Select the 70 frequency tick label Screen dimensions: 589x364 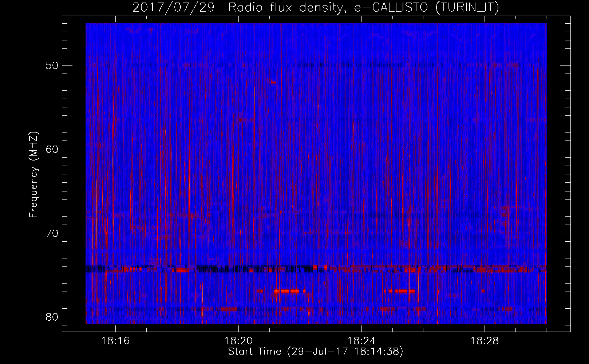52,233
